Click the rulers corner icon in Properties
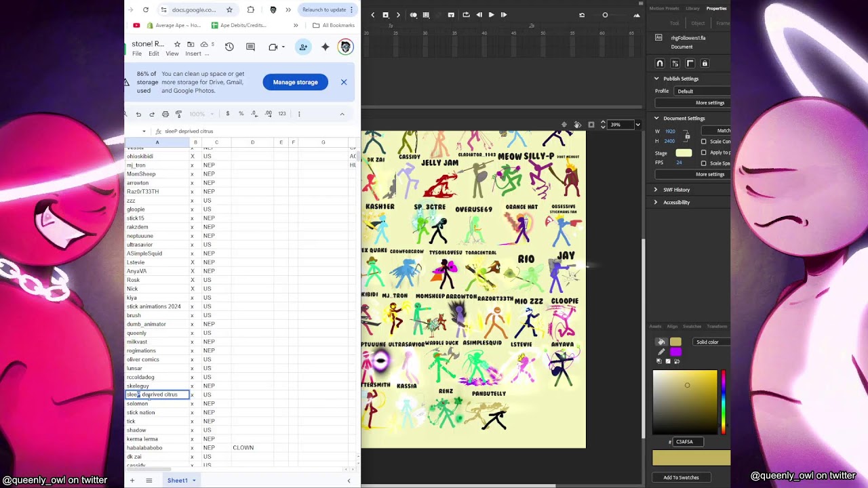The height and width of the screenshot is (488, 868). pyautogui.click(x=690, y=63)
